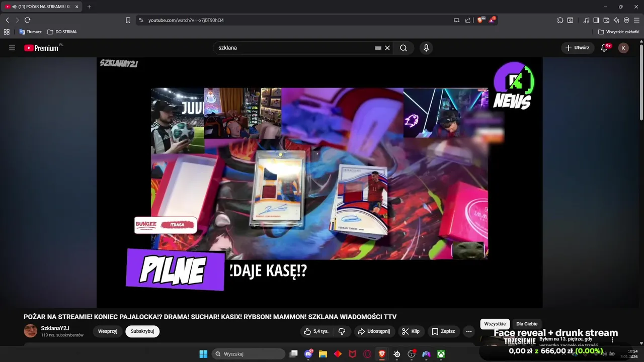The width and height of the screenshot is (644, 362).
Task: Open the SzklanaY2J channel name link
Action: 55,328
